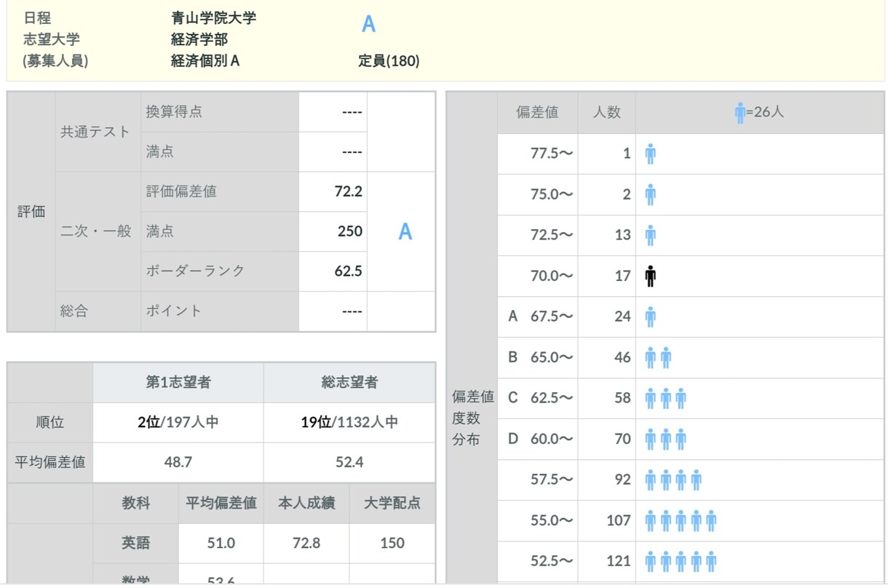Click the ポイント label

174,311
